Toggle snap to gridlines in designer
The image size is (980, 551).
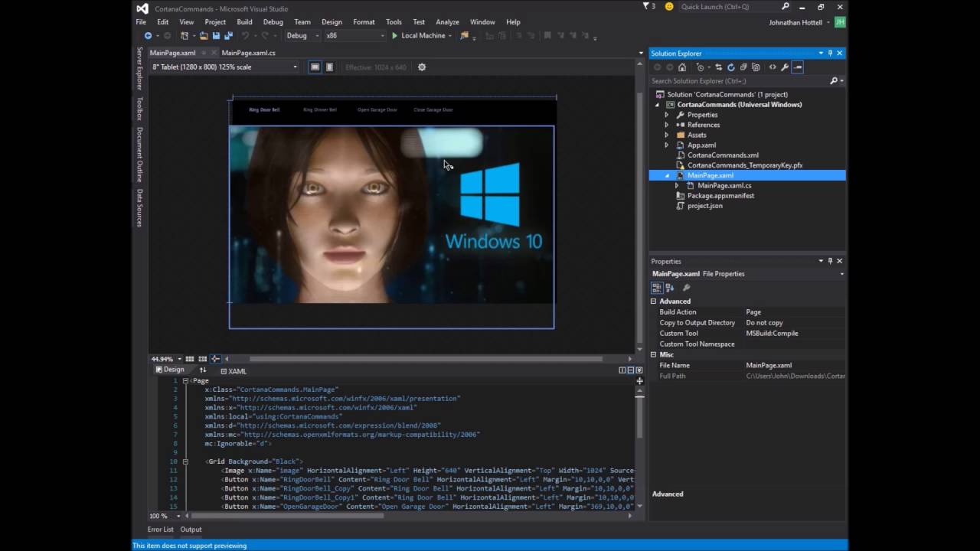pos(202,358)
